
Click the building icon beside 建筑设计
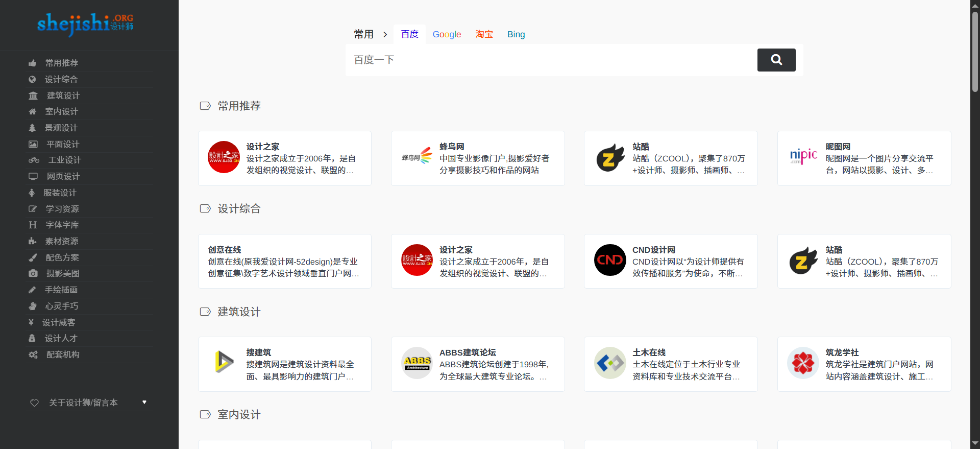(33, 96)
